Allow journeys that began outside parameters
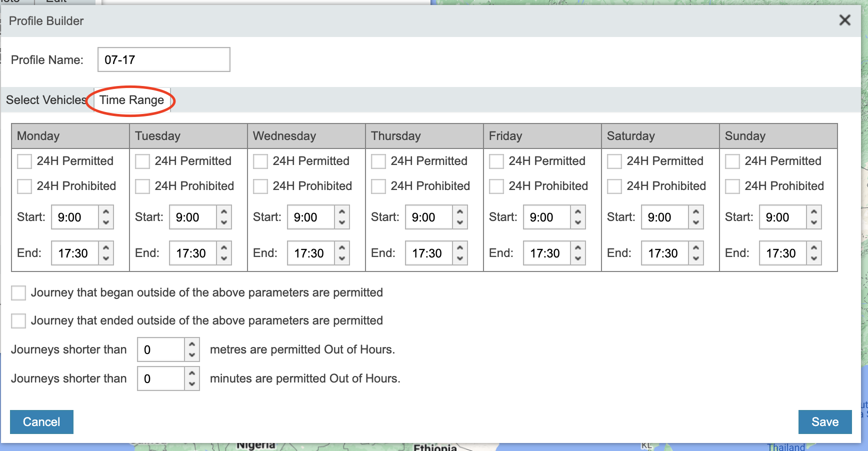 tap(18, 293)
